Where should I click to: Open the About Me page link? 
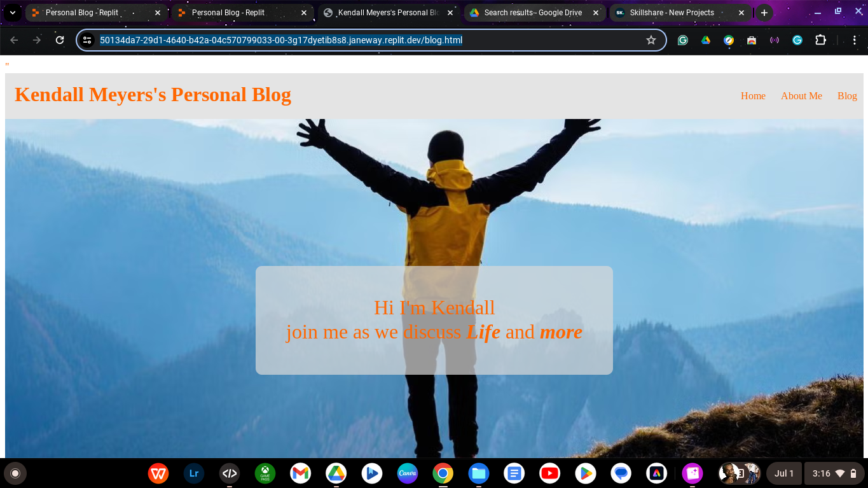point(801,96)
